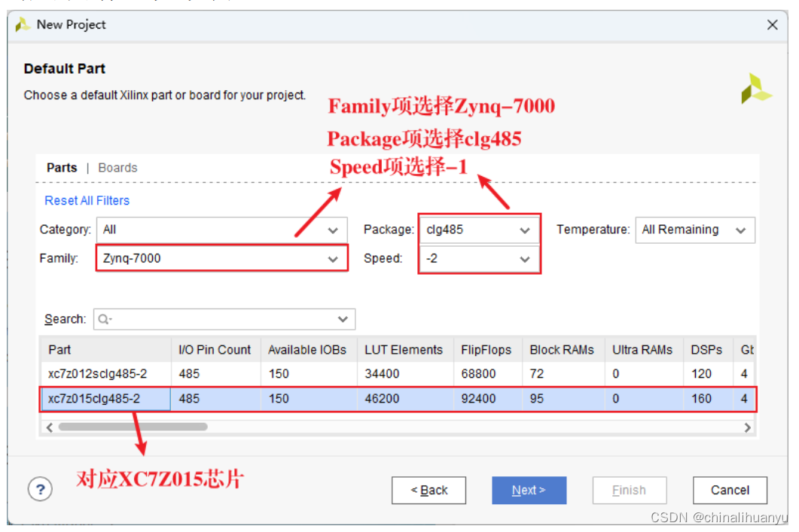Click DSPs value 160 cell
Image resolution: width=799 pixels, height=532 pixels.
[x=708, y=399]
